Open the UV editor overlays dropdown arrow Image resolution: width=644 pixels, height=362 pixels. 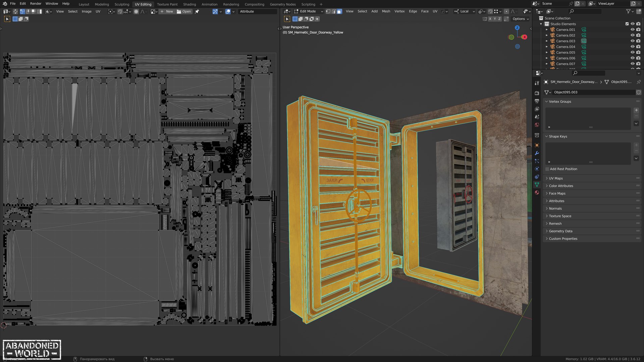233,11
